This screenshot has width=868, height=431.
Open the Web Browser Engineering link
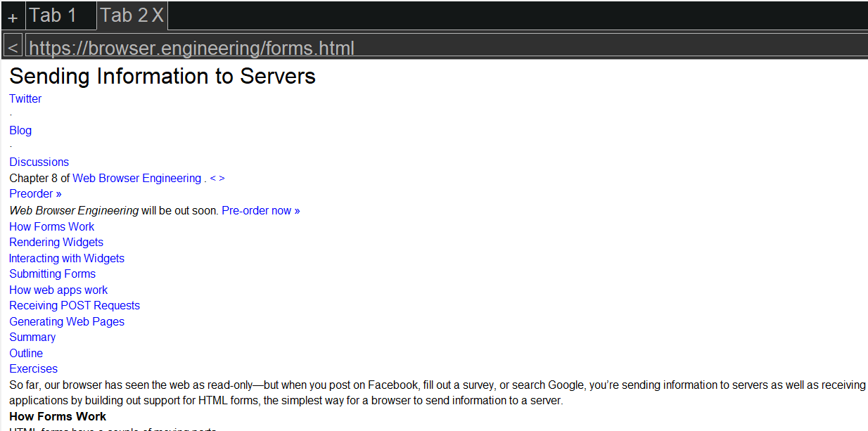[x=136, y=178]
